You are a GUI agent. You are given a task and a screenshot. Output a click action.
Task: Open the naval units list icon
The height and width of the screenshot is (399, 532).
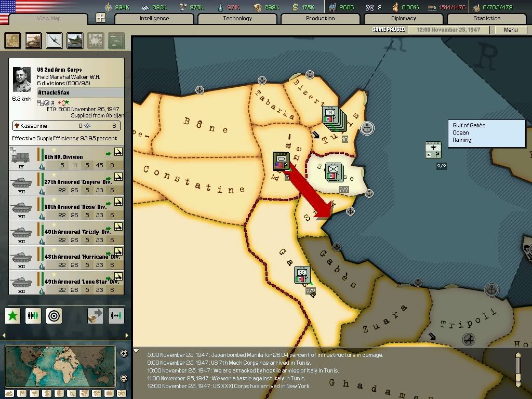pos(75,41)
